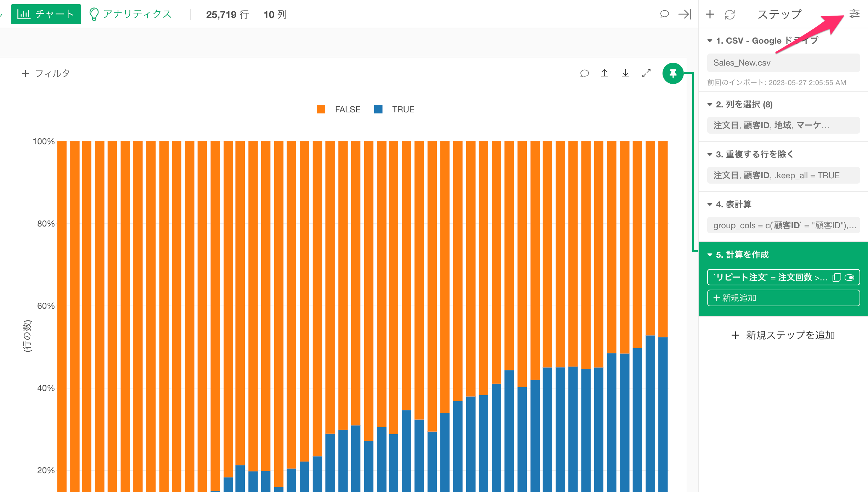Viewport: 868px width, 492px height.
Task: Click the orange FALSE legend swatch
Action: (x=321, y=109)
